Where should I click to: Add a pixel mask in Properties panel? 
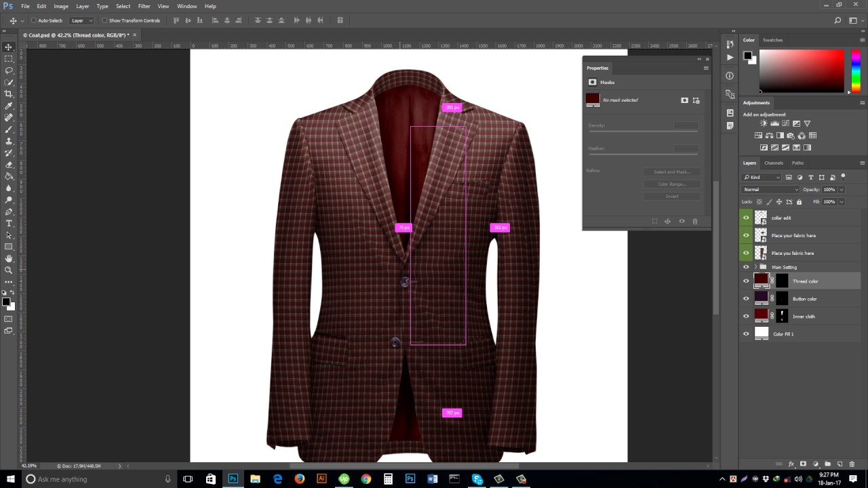click(684, 100)
